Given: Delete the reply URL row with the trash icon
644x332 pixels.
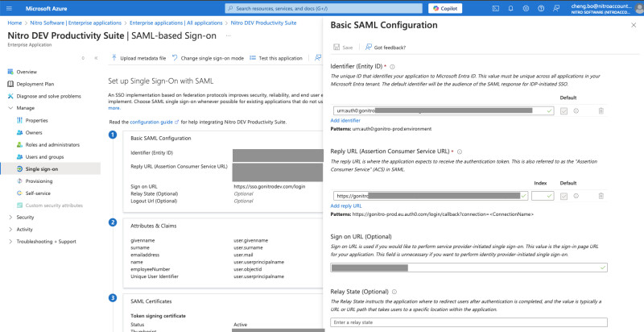Looking at the screenshot, I should [x=601, y=196].
